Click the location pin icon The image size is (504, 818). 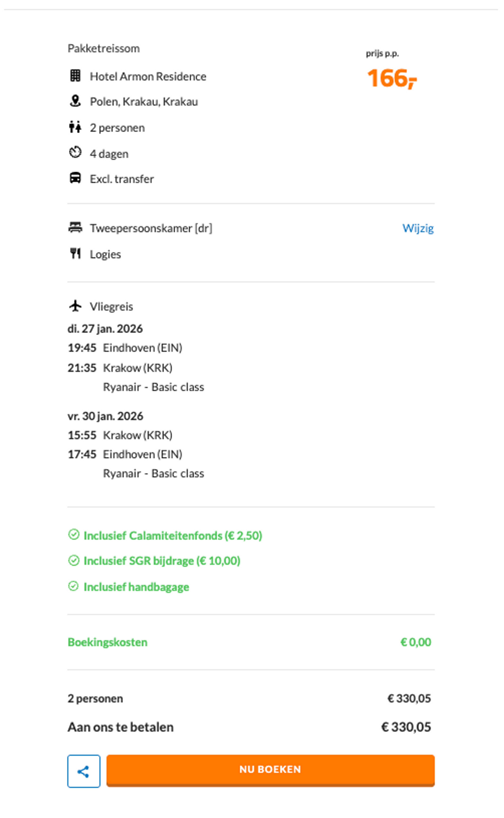(75, 101)
